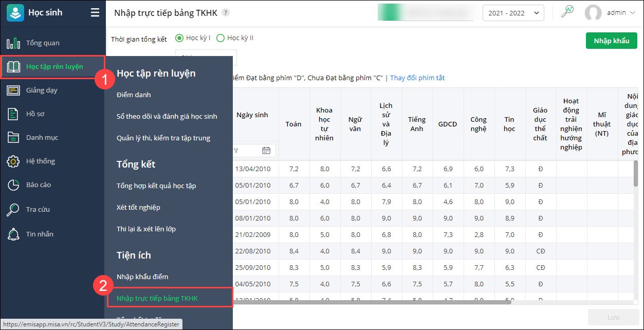This screenshot has width=644, height=330.
Task: Click the Giáo dục thể chất column header
Action: [540, 124]
